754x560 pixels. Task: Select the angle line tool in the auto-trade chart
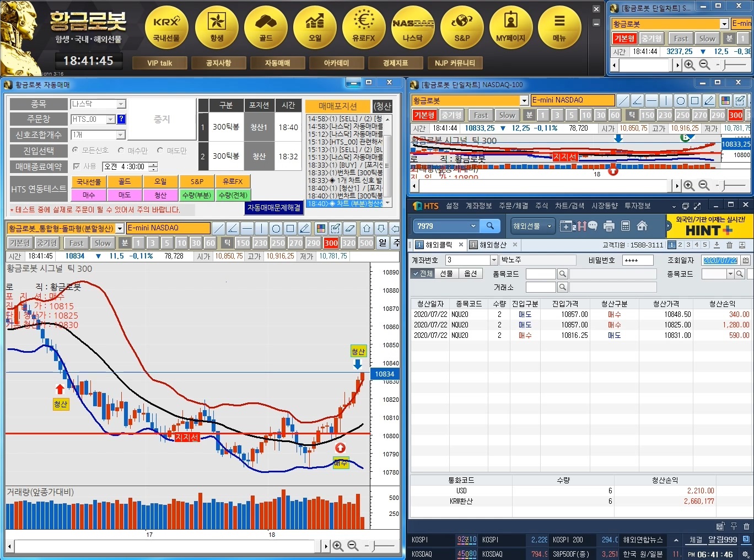pos(233,228)
